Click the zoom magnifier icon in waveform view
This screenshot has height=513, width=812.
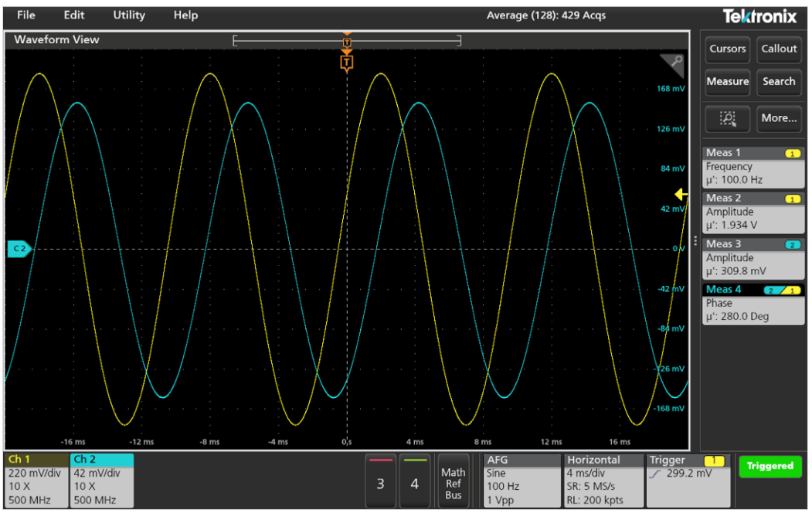pos(672,66)
